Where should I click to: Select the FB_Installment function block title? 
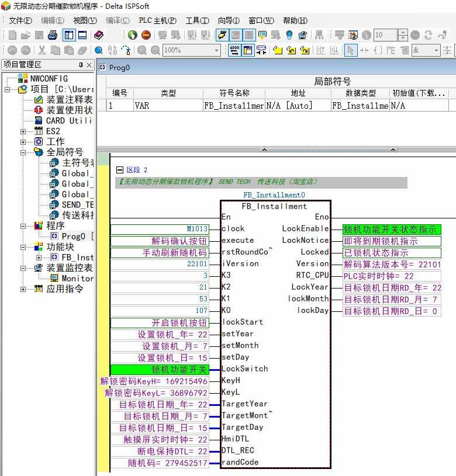pyautogui.click(x=274, y=206)
